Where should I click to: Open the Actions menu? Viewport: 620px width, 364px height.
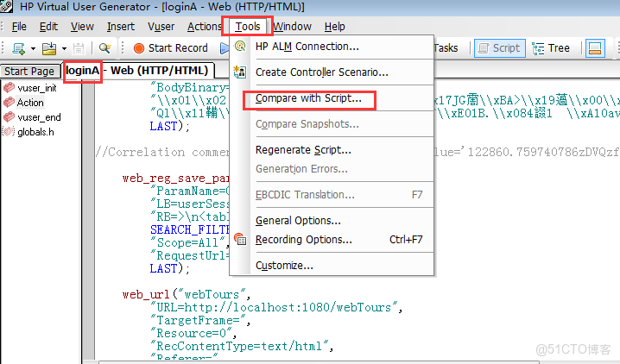pos(204,27)
